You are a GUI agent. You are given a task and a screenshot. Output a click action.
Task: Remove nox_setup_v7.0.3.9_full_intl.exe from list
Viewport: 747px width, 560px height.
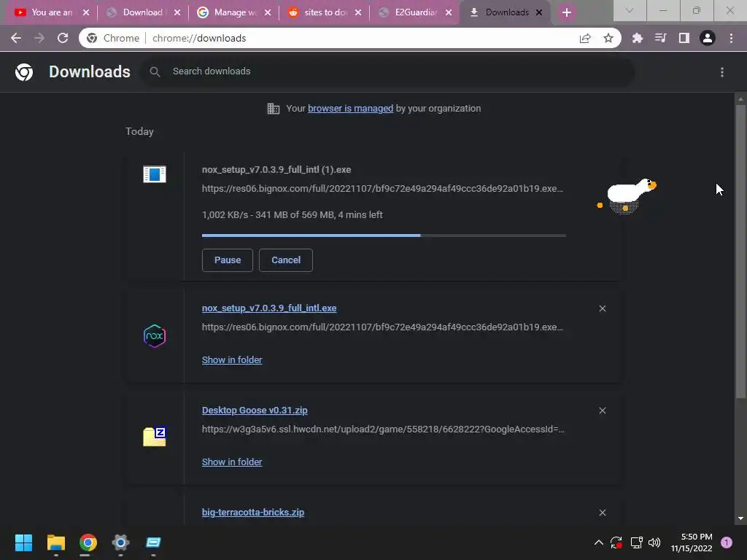[x=602, y=308]
